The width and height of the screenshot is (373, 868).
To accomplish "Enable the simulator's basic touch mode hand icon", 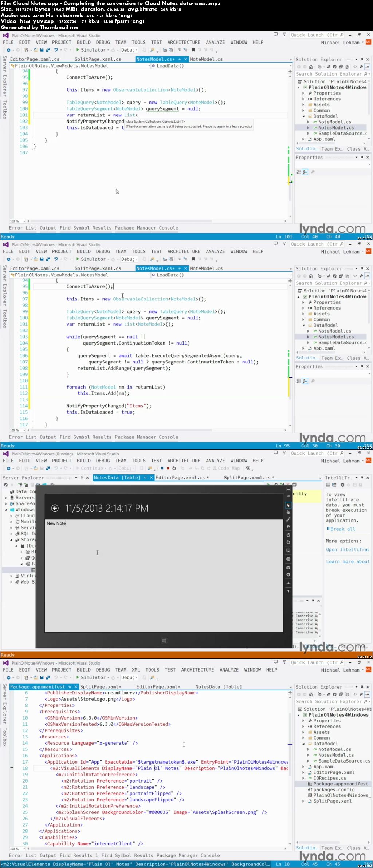I will (x=288, y=512).
